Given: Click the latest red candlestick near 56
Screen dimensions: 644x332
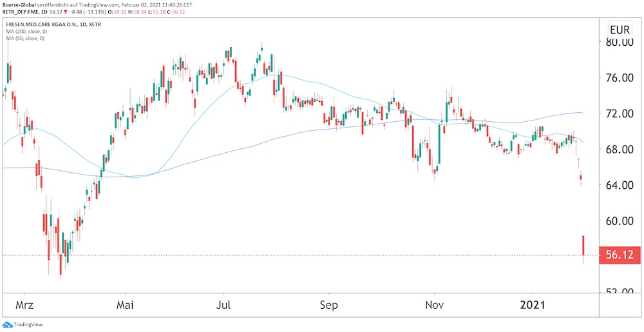Looking at the screenshot, I should (x=583, y=245).
